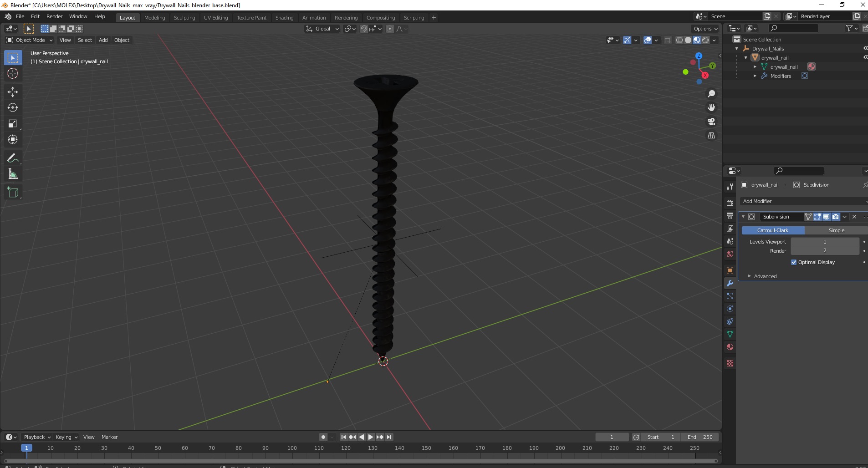Open the Object Mode dropdown
The height and width of the screenshot is (468, 868).
pyautogui.click(x=30, y=40)
